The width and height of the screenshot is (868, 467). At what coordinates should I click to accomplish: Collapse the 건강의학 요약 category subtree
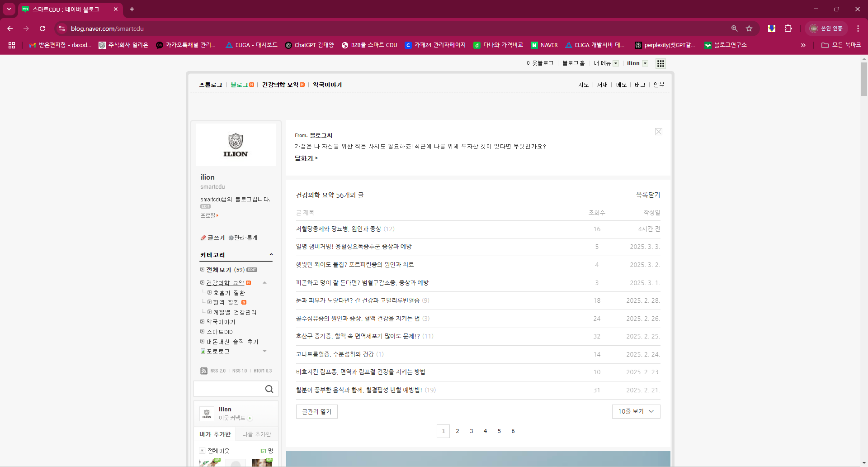click(264, 283)
